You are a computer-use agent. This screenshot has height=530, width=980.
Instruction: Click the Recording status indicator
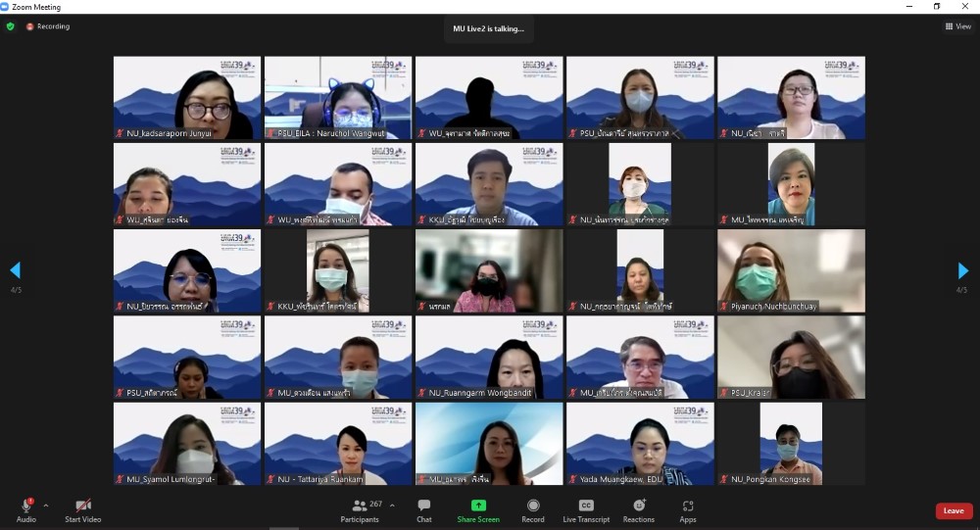pyautogui.click(x=48, y=26)
